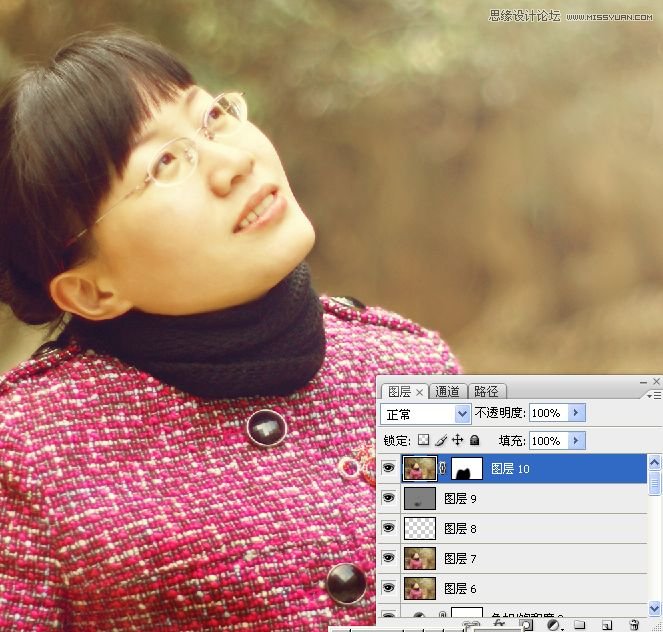Click the 填充 100% input field
663x632 pixels.
tap(548, 440)
